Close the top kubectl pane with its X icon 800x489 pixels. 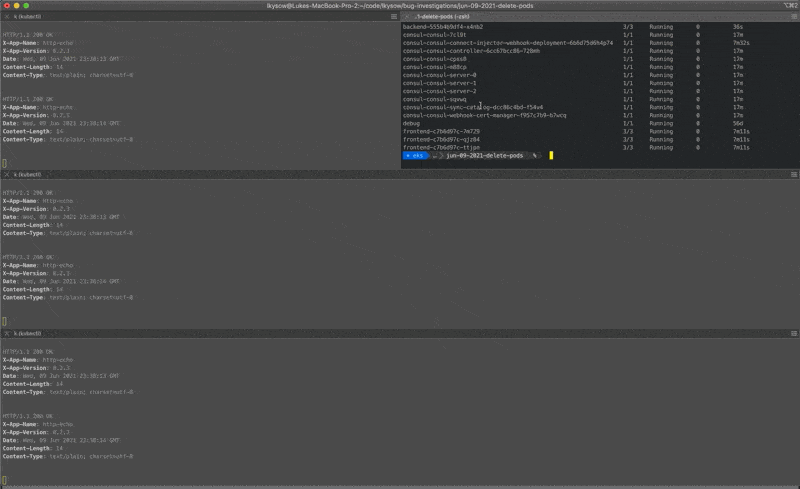click(7, 17)
